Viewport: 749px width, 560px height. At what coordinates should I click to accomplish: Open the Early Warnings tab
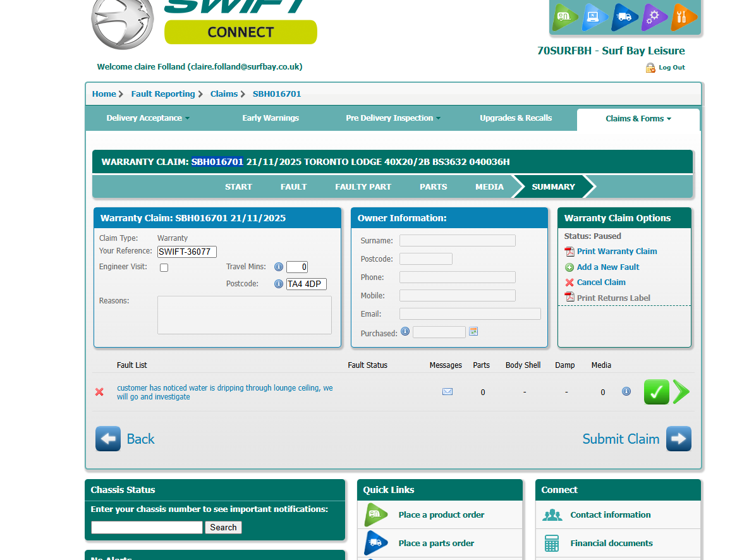point(271,118)
